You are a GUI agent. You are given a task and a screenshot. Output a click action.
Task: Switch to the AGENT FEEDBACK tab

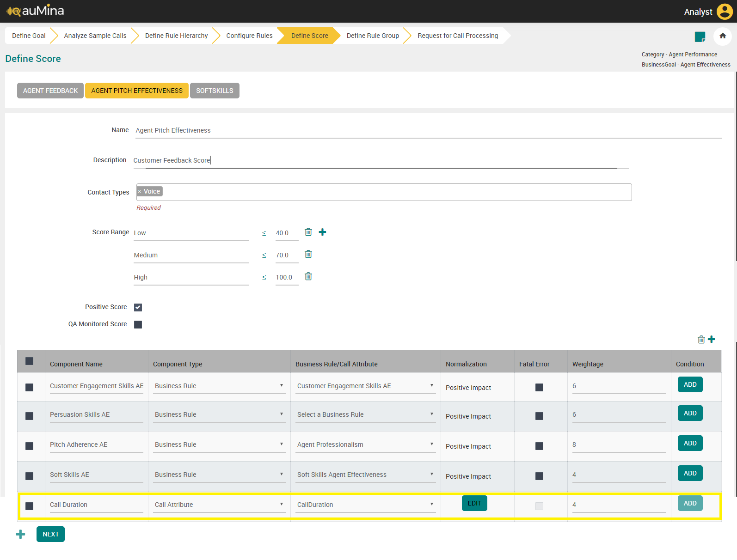[50, 91]
